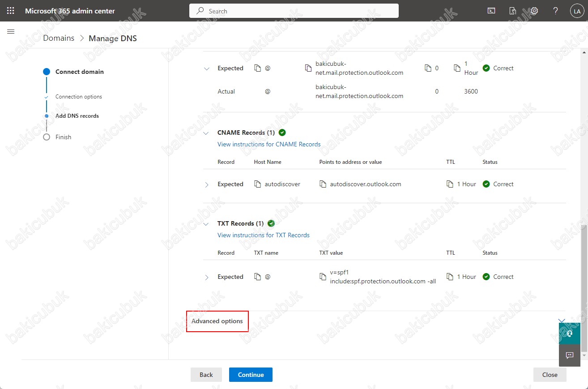Collapse the CNAME Records section
This screenshot has height=389, width=588.
[206, 133]
